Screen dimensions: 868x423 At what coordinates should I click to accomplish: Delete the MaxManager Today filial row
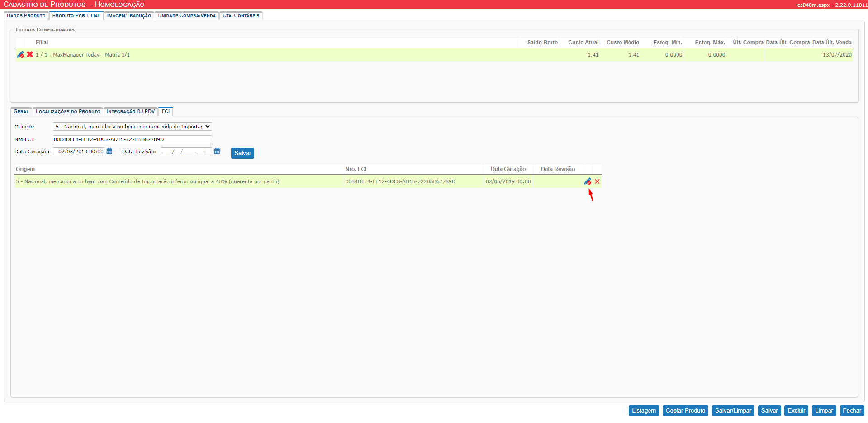click(x=30, y=54)
